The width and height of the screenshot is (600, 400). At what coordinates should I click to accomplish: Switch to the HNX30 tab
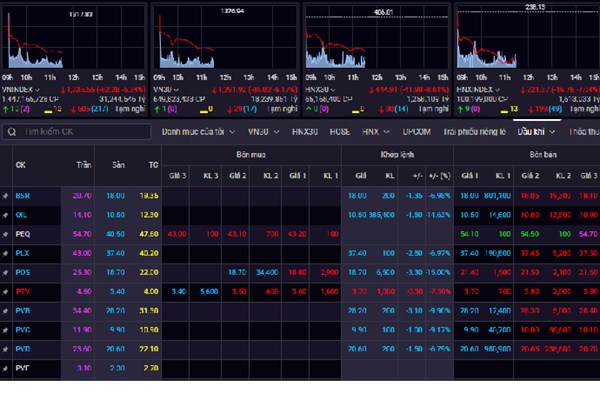(x=305, y=132)
